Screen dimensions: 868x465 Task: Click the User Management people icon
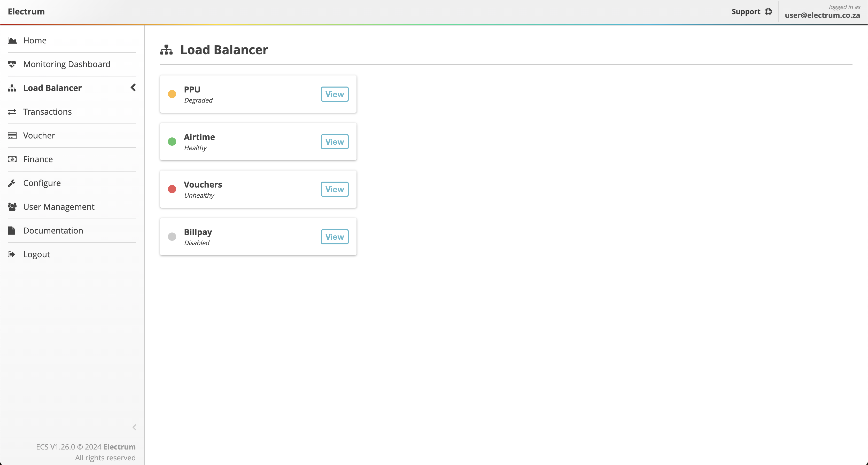tap(12, 207)
